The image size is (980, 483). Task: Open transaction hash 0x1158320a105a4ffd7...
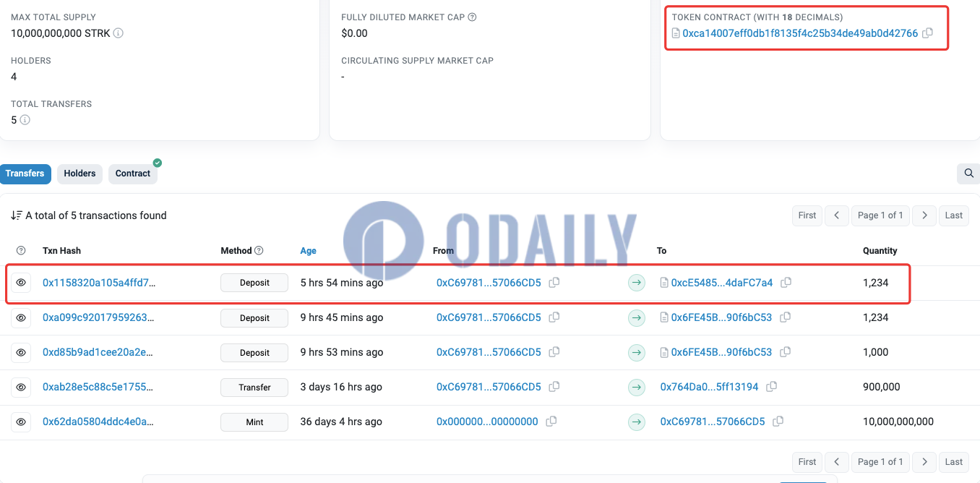point(98,283)
